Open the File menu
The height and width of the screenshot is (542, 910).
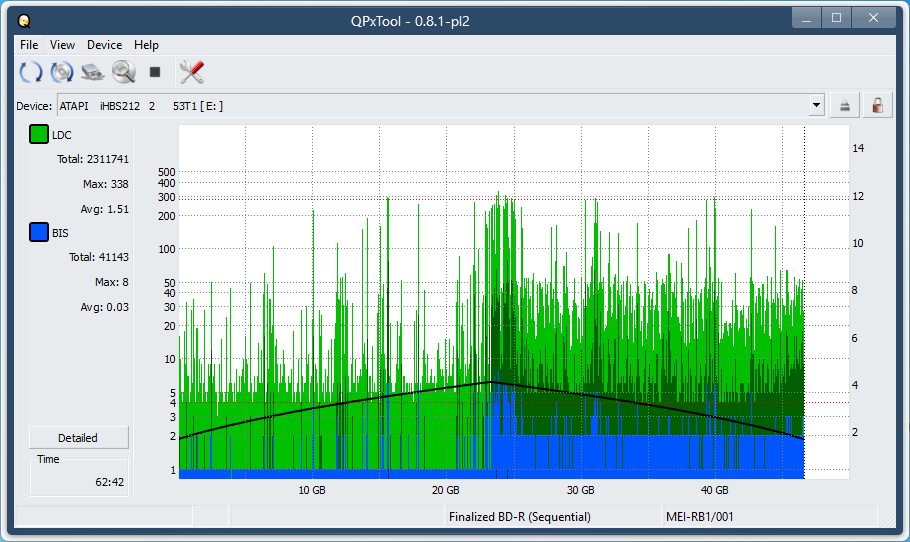click(29, 45)
